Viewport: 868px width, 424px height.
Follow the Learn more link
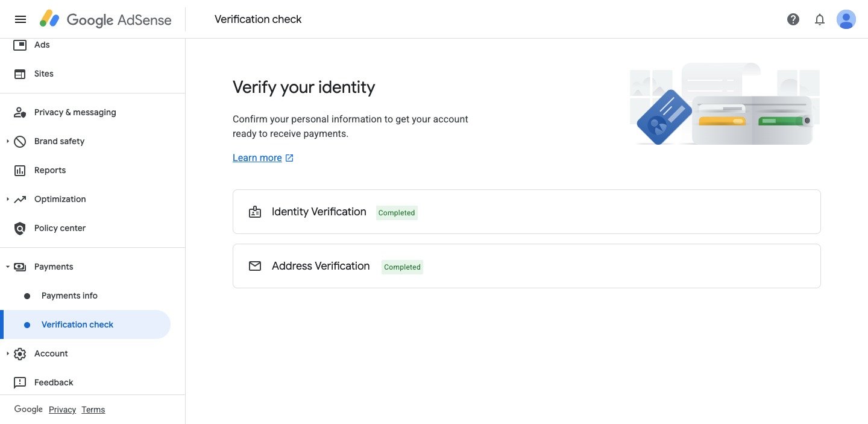click(257, 157)
